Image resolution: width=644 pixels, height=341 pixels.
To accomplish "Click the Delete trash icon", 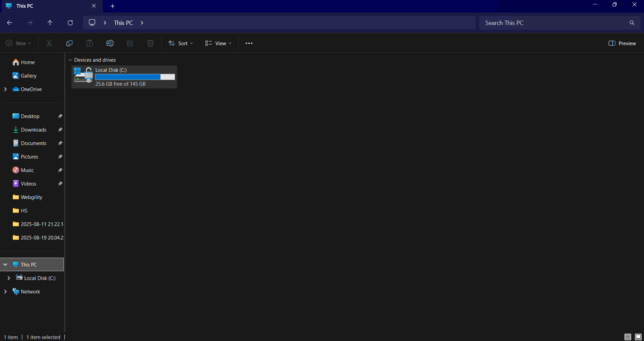I will pos(150,43).
